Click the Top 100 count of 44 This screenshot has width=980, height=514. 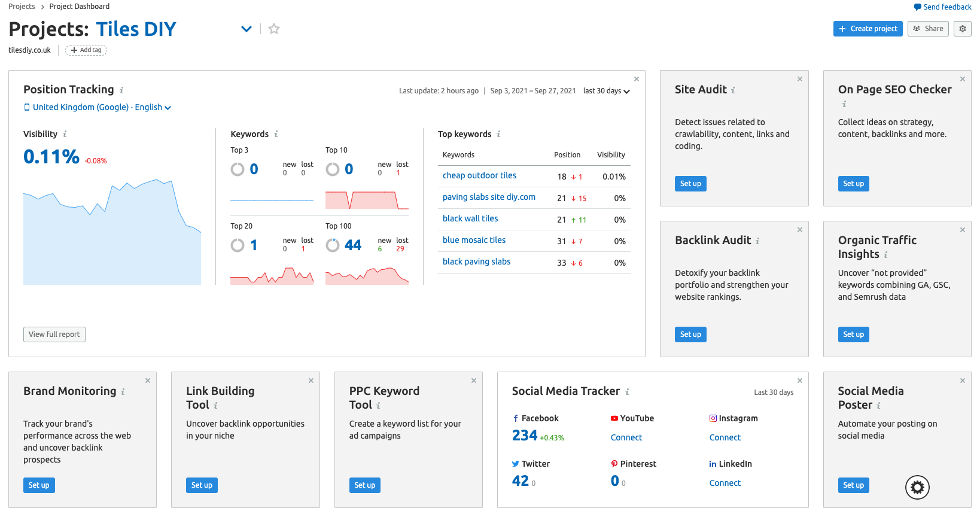click(x=353, y=245)
